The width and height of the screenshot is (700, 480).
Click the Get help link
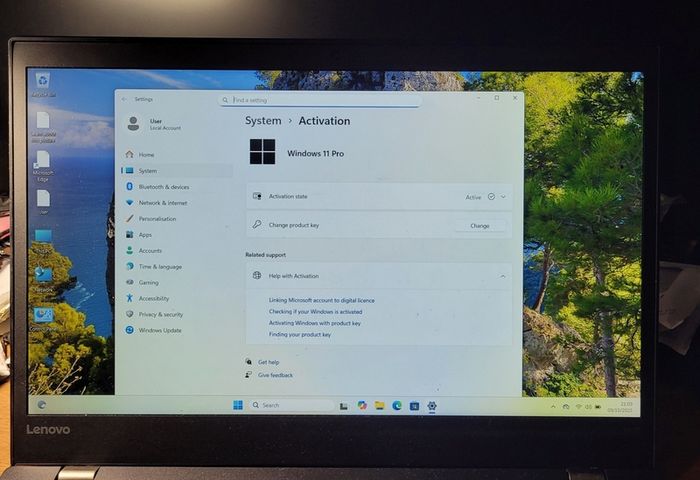click(x=268, y=362)
